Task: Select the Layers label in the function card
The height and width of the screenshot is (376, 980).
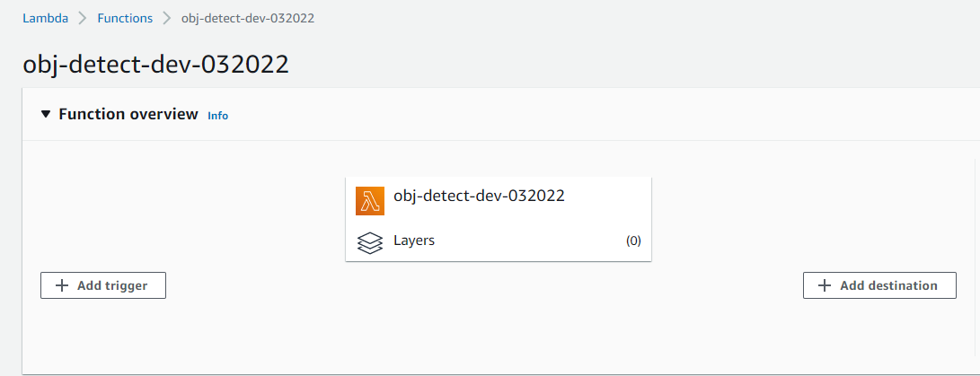Action: [x=414, y=240]
